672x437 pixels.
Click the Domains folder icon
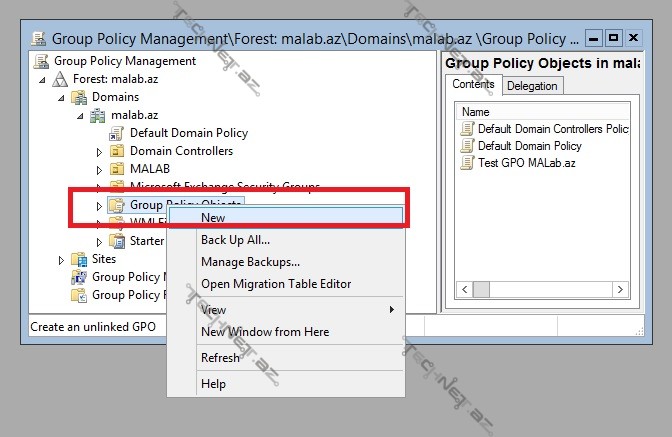(x=79, y=97)
